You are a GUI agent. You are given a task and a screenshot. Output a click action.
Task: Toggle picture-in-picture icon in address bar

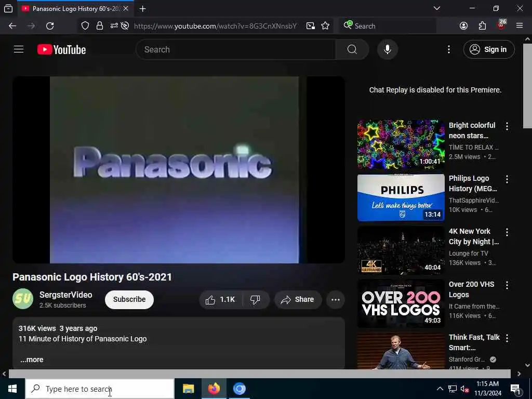point(310,26)
